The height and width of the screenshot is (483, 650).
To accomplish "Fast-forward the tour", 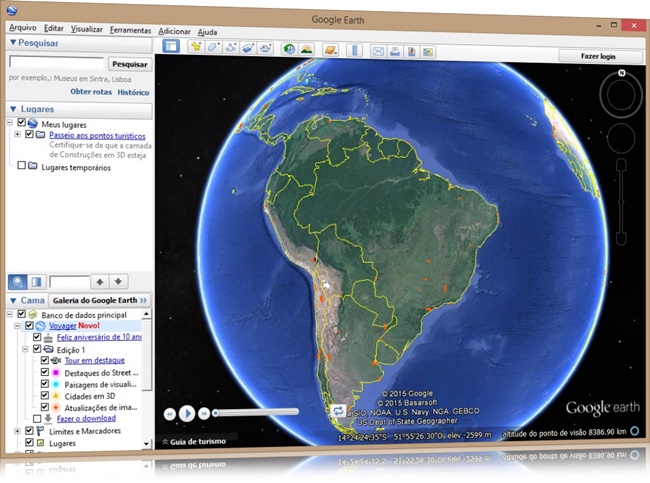I will click(x=204, y=413).
